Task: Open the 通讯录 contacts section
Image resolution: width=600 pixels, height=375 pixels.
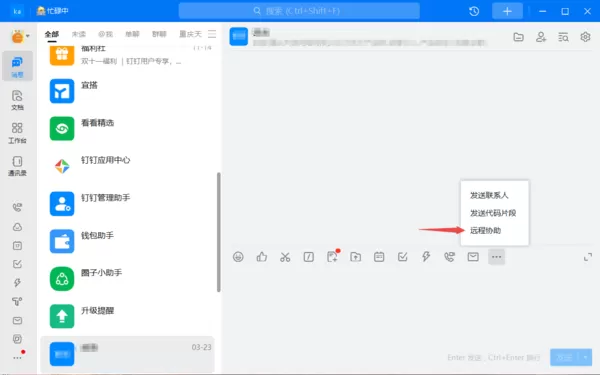Action: (17, 166)
